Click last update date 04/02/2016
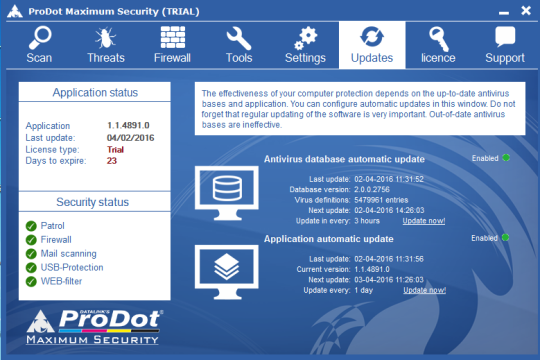This screenshot has height=360, width=540. (x=131, y=138)
